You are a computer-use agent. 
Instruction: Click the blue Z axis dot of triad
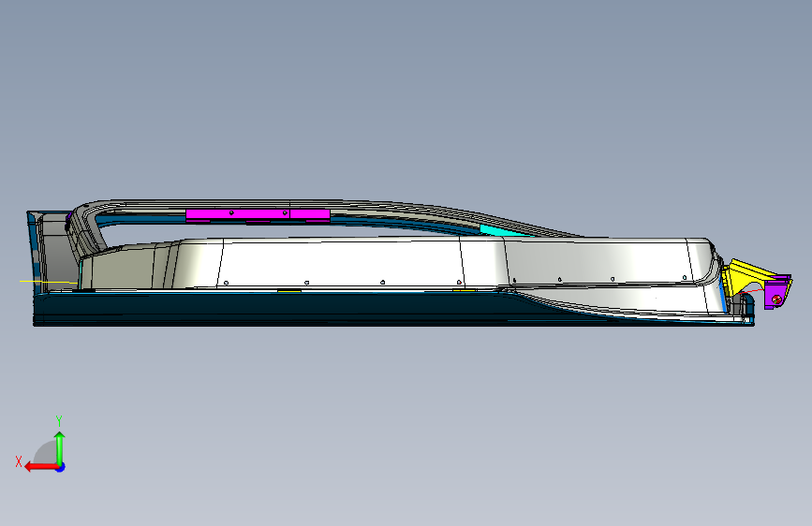point(61,467)
